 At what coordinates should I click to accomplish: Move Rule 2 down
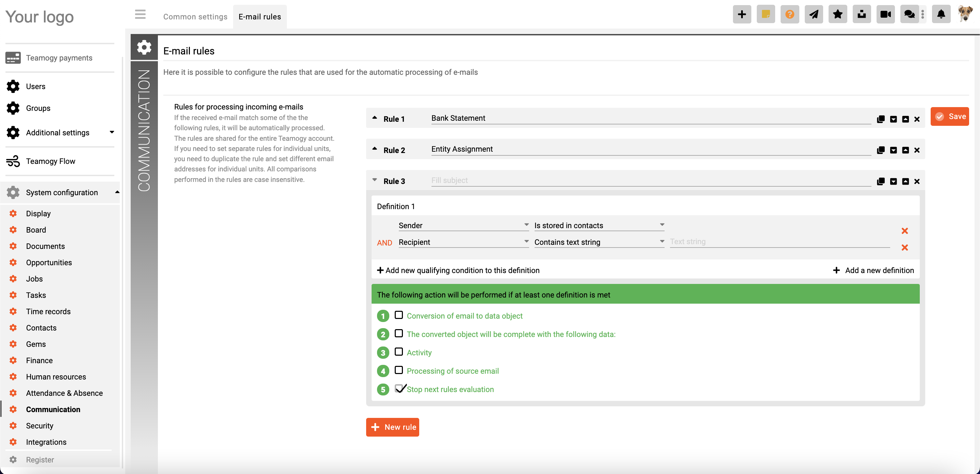click(893, 150)
